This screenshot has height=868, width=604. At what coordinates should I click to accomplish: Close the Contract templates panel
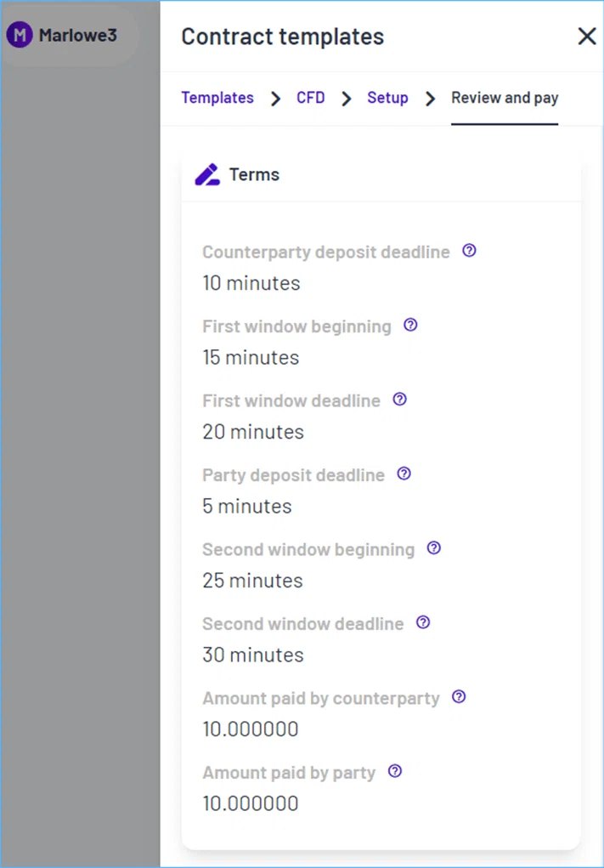(586, 37)
